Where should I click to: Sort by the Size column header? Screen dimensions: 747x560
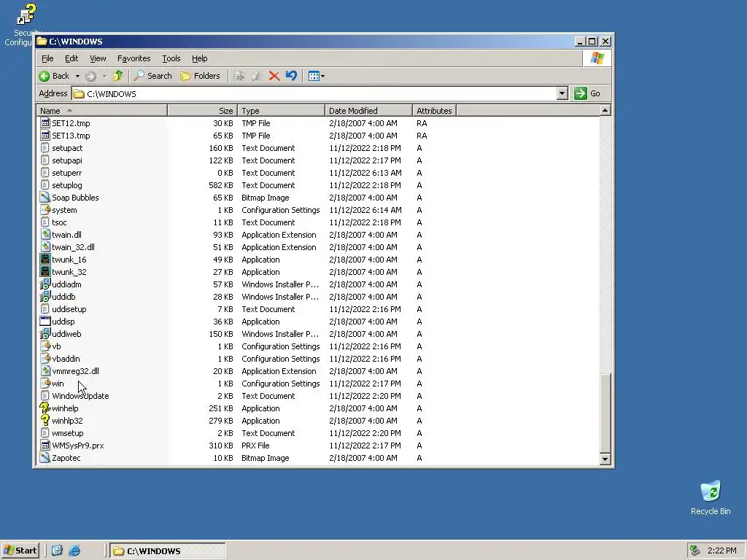coord(203,111)
